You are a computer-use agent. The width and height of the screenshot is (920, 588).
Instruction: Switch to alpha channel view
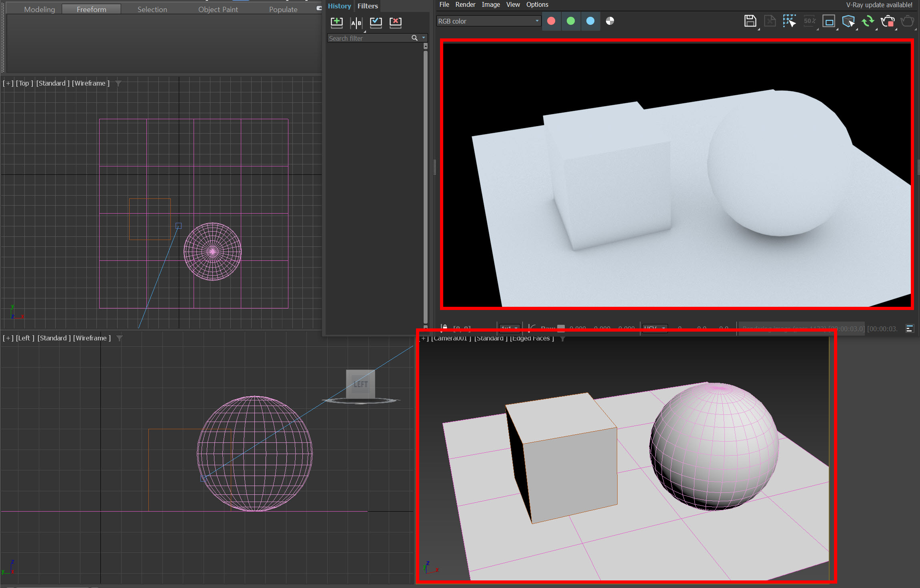click(610, 21)
